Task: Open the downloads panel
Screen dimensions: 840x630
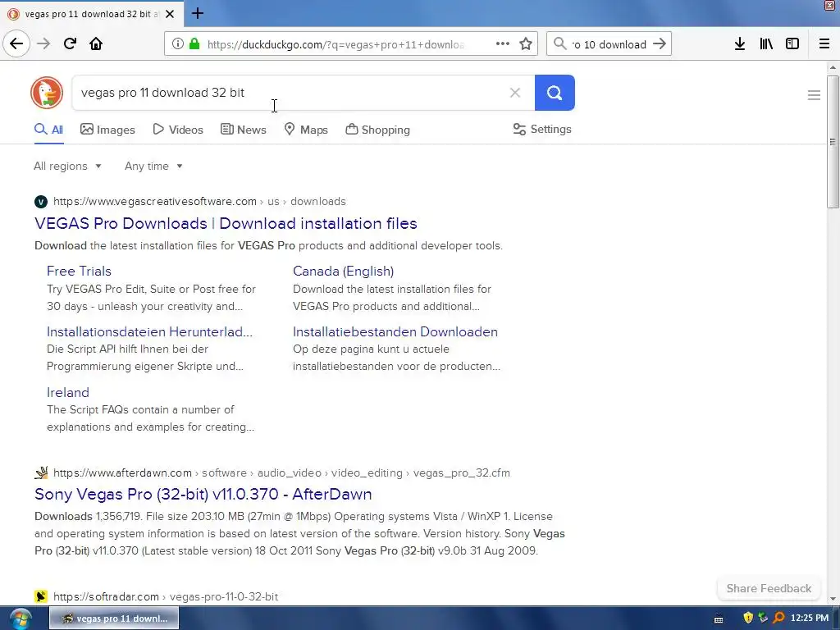Action: (740, 44)
